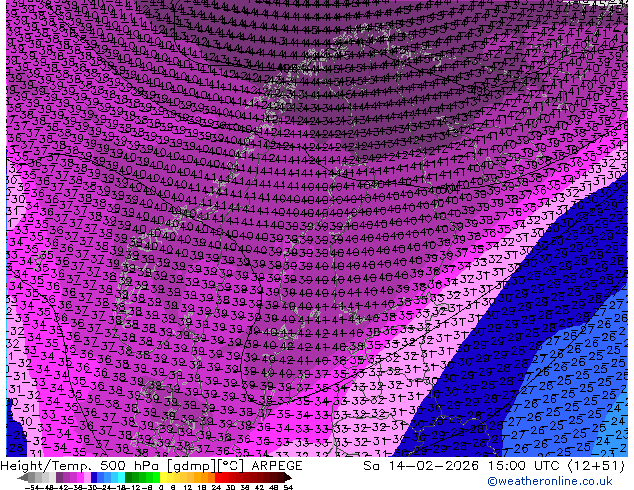Click the '[gdmp]' unit label
This screenshot has width=634, height=490.
(x=192, y=466)
